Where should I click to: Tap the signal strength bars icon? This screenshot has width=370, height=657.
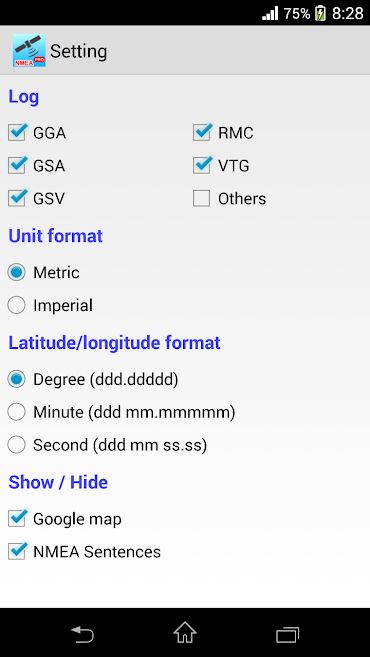pyautogui.click(x=270, y=13)
